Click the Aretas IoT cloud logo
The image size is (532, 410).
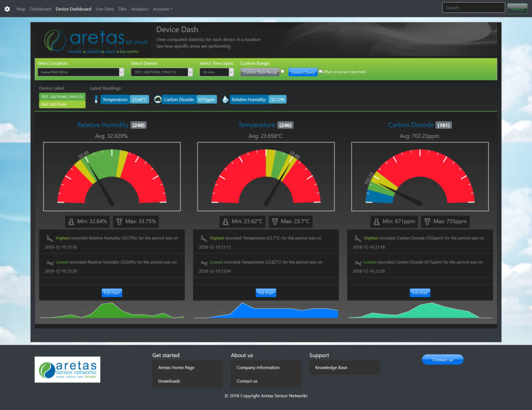coord(96,42)
